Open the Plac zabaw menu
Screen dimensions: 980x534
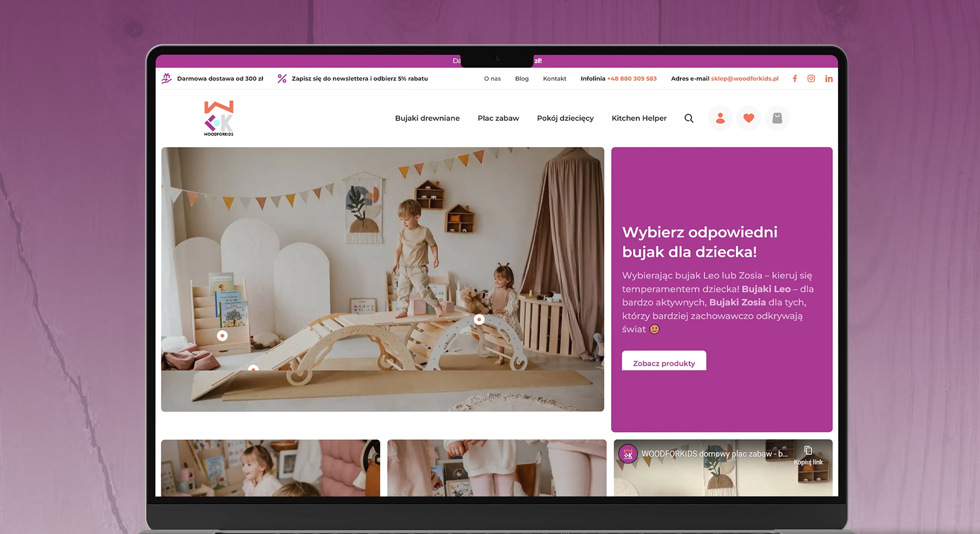(498, 118)
